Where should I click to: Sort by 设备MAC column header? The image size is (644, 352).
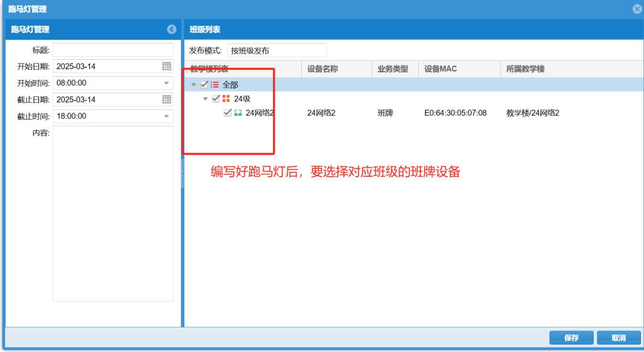459,69
